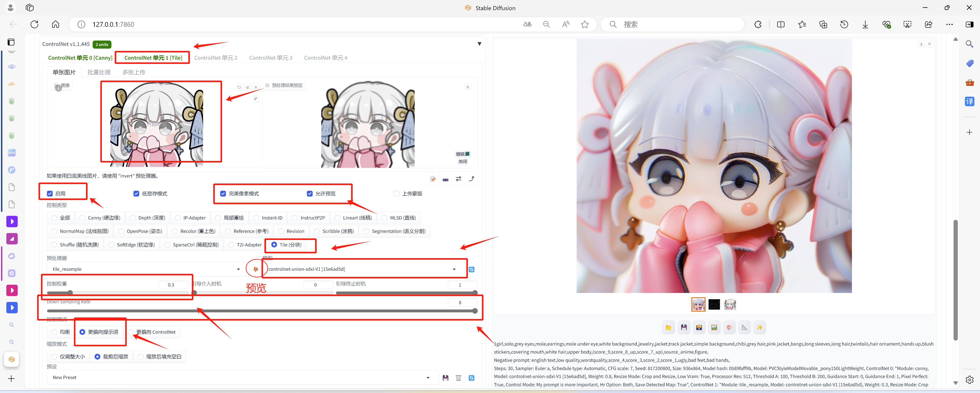
Task: Select 缩放后填充空白 resize mode
Action: tap(159, 357)
